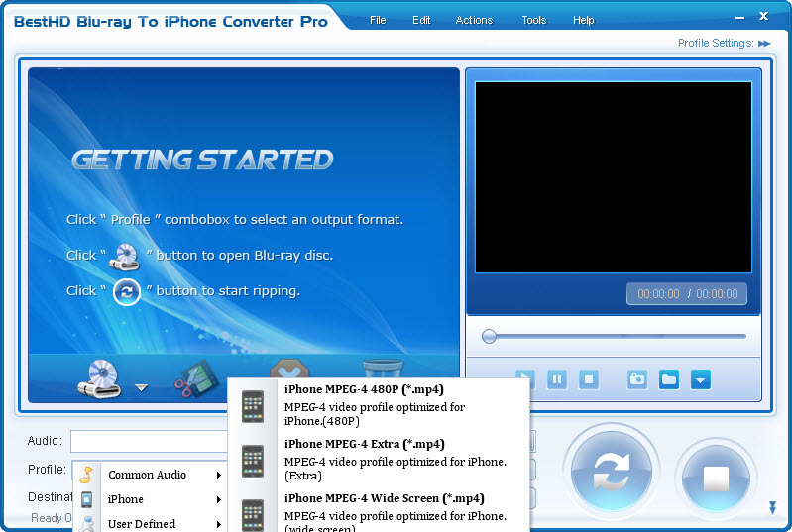Image resolution: width=792 pixels, height=532 pixels.
Task: Select iPhone MPEG-4 480P (*.mp4) profile
Action: tap(379, 405)
